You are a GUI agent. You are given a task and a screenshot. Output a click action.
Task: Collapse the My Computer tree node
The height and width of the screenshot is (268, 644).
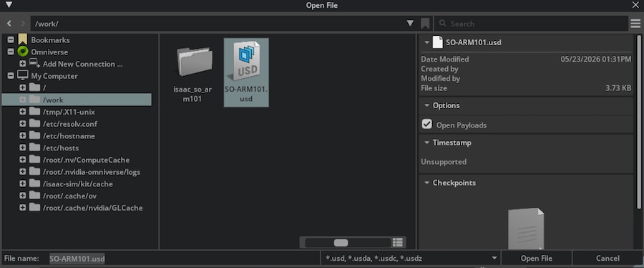coord(11,76)
